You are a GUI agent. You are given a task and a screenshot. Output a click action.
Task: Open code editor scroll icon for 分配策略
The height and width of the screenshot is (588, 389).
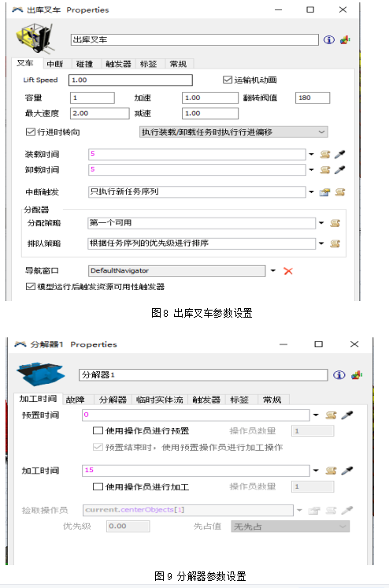(335, 224)
